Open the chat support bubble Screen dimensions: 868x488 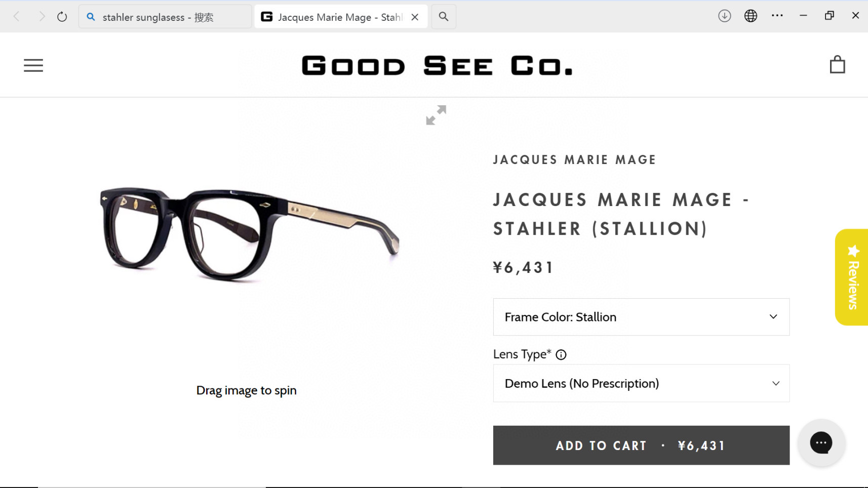821,443
